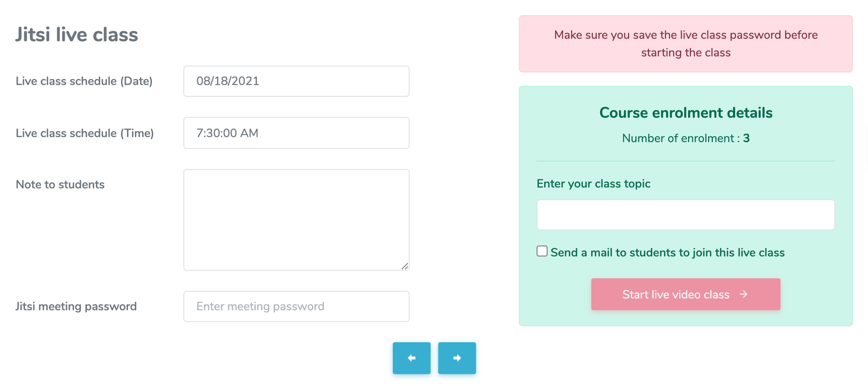Image resolution: width=868 pixels, height=386 pixels.
Task: Click the "Jitsi meeting password" label
Action: tap(76, 307)
